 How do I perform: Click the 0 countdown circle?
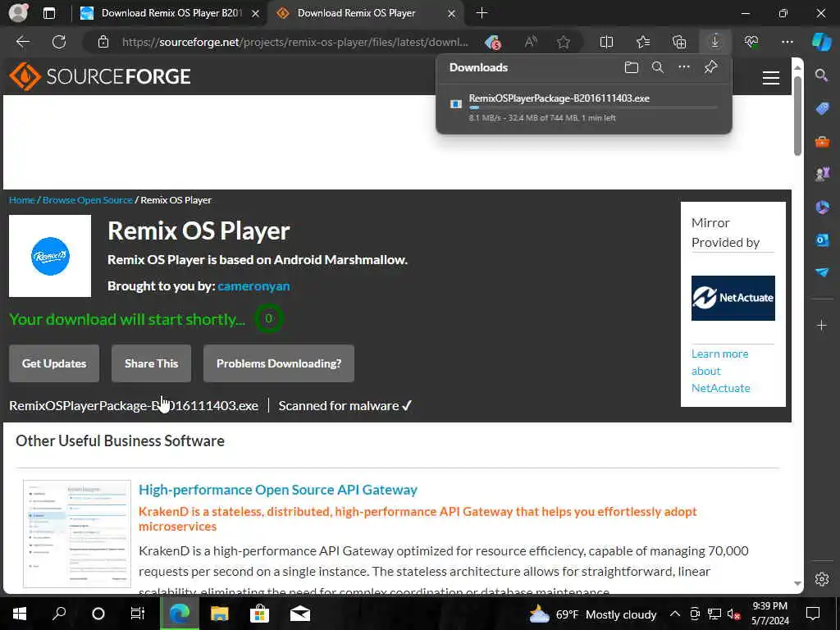tap(268, 318)
